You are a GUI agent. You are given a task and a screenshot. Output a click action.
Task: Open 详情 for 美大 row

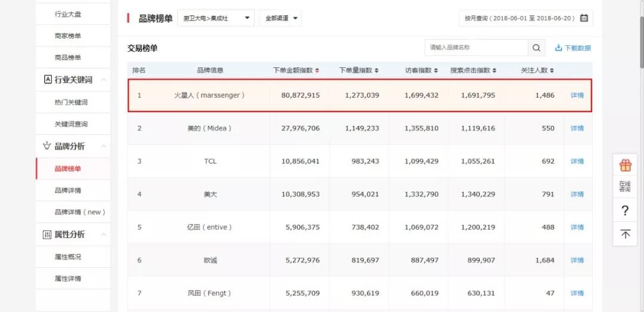[x=577, y=194]
